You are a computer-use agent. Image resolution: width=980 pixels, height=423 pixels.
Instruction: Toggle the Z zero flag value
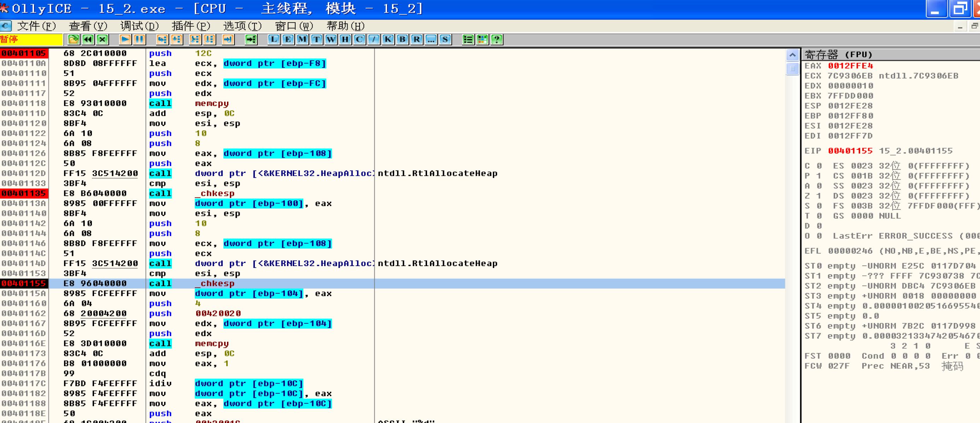tap(819, 196)
